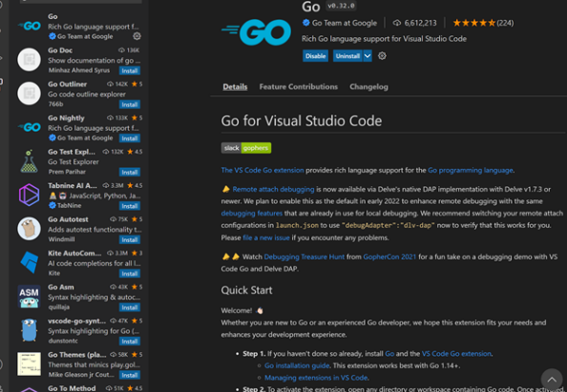Disable the Go extension
Viewport: 567px width, 392px height.
pos(315,56)
